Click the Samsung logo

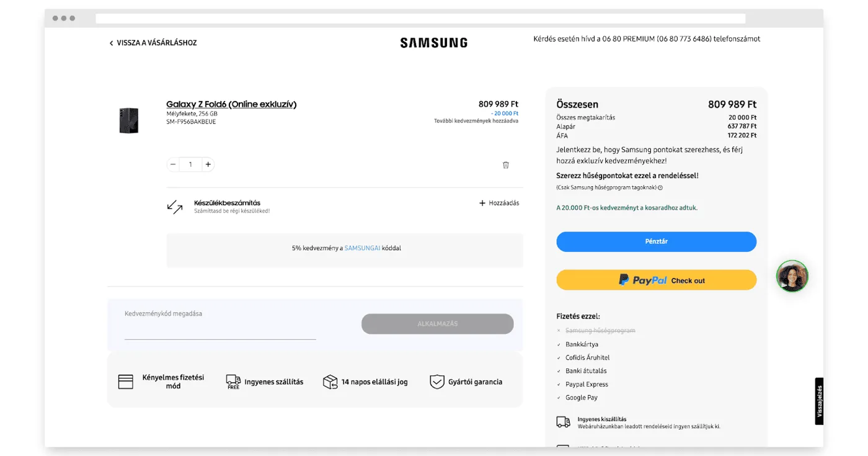click(x=433, y=43)
